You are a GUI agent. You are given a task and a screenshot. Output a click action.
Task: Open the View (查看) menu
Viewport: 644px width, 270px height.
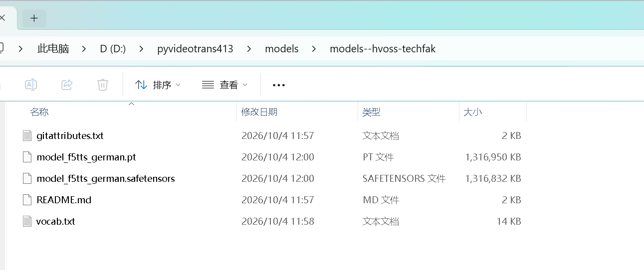(x=225, y=85)
